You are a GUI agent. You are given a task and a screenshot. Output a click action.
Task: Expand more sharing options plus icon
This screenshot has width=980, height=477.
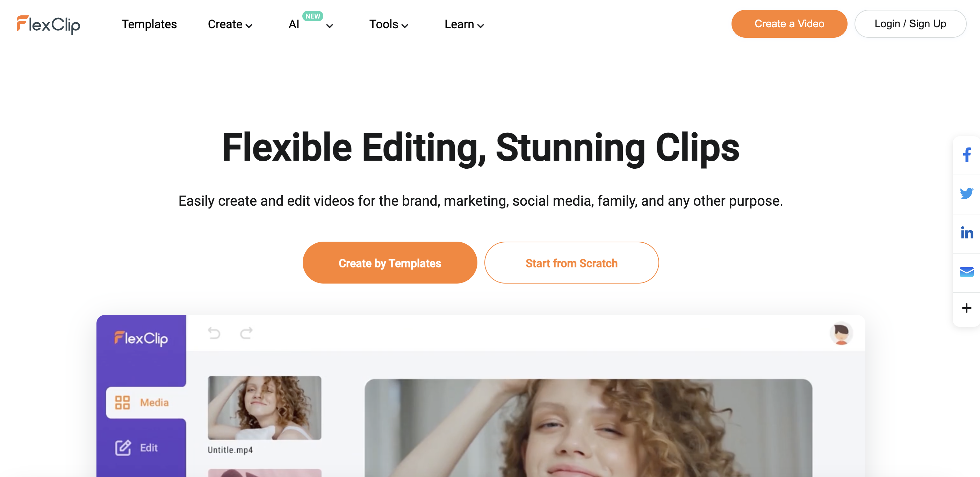966,308
